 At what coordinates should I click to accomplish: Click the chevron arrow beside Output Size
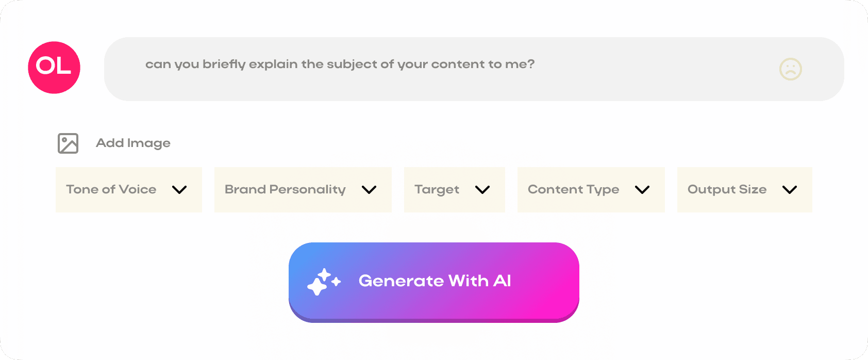[x=790, y=190]
